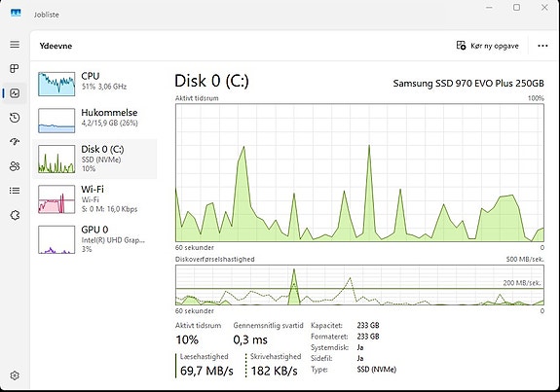
Task: Click Kør ny opgave button
Action: (x=488, y=46)
